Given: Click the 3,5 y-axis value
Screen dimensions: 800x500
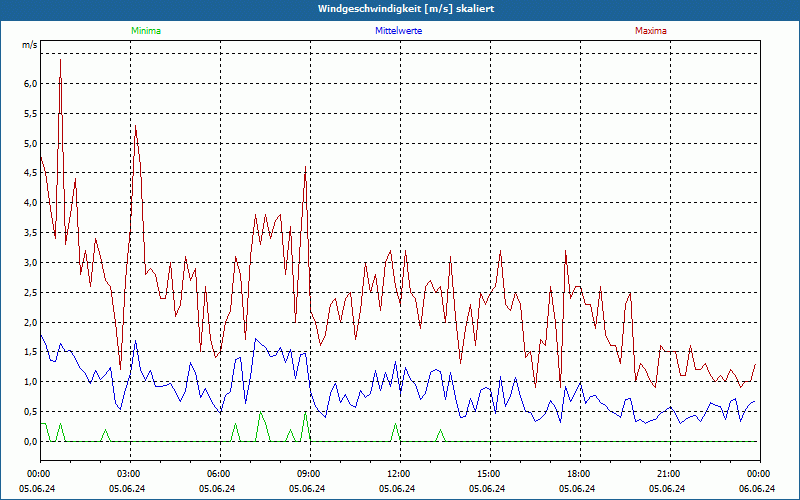Looking at the screenshot, I should (x=32, y=233).
